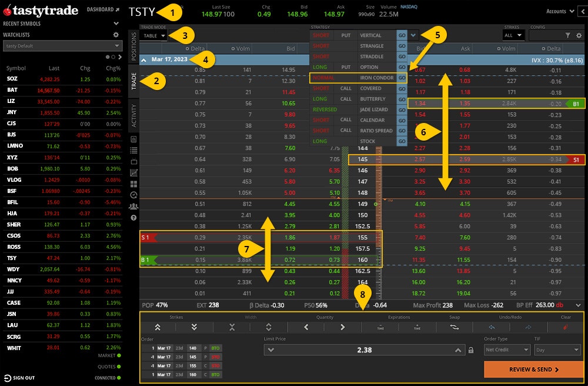
Task: Click the Swap order direction icon
Action: point(454,327)
